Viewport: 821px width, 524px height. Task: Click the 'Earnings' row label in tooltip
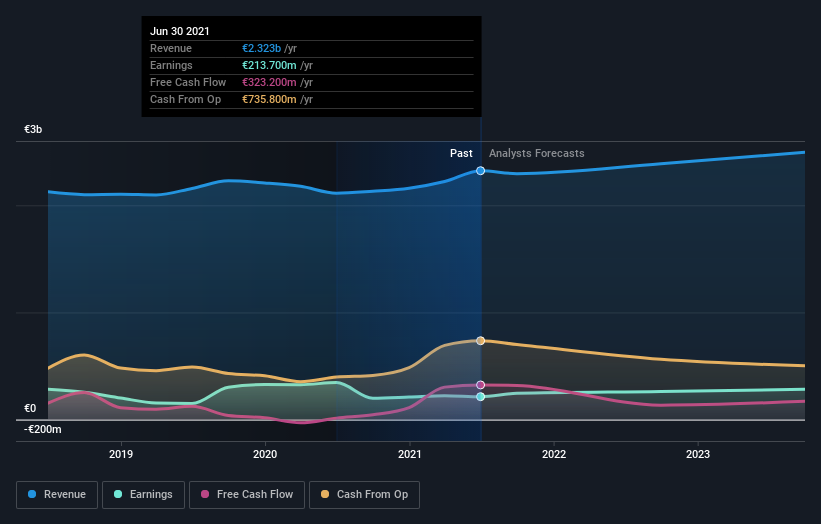click(171, 65)
